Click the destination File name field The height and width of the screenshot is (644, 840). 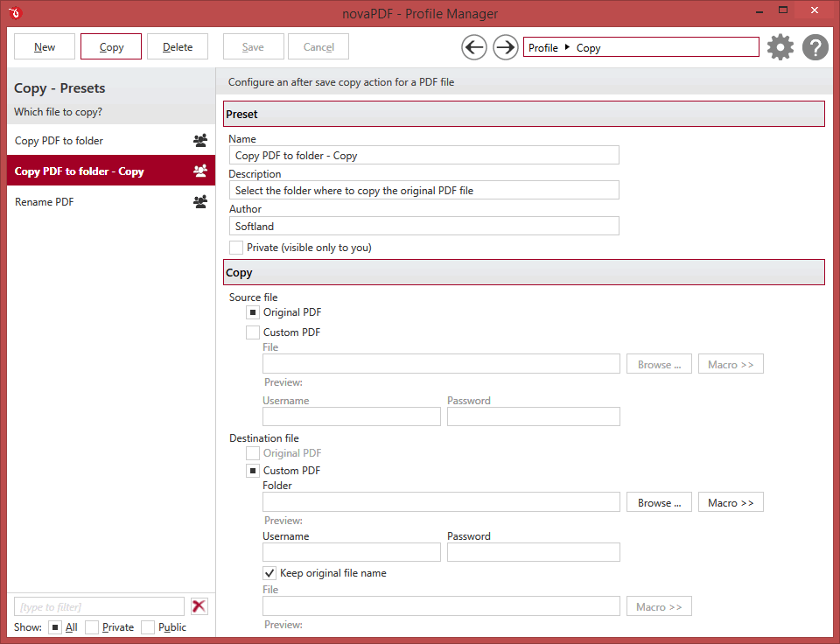[441, 606]
